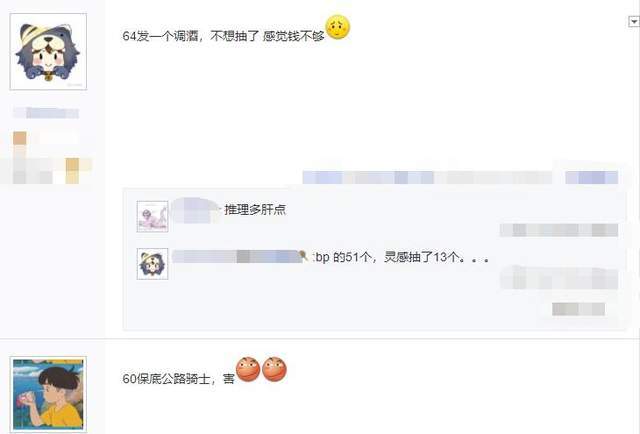Click the blurred timestamp below the bp reply
Image resolution: width=640 pixels, height=434 pixels.
(x=559, y=277)
